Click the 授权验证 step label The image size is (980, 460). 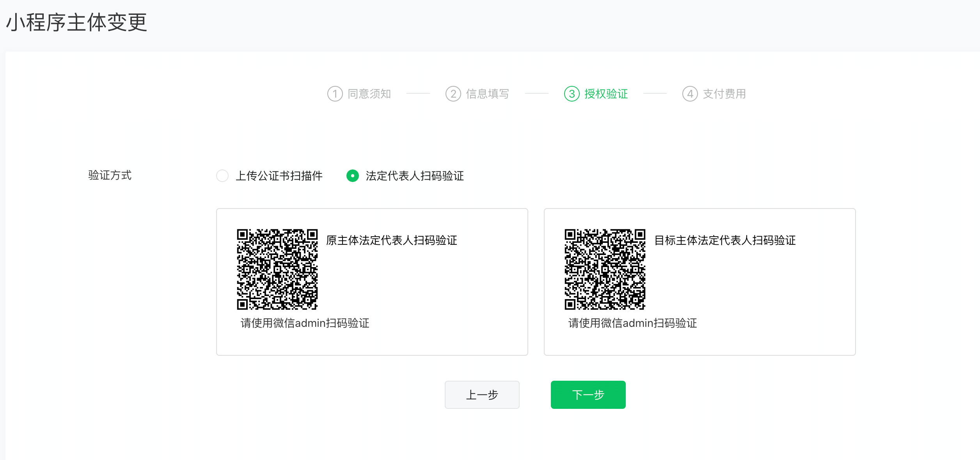click(606, 94)
